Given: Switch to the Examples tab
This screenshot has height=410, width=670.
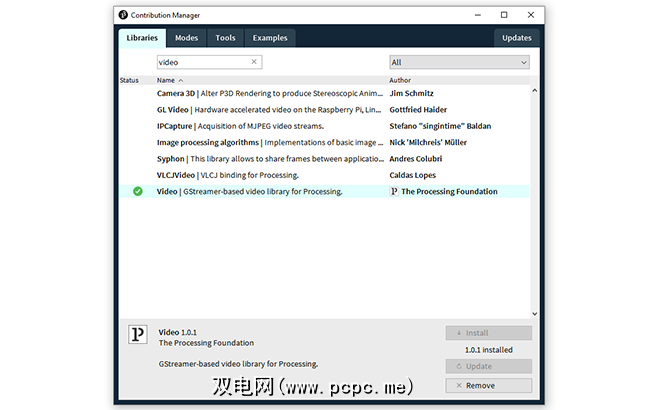Looking at the screenshot, I should pyautogui.click(x=270, y=38).
